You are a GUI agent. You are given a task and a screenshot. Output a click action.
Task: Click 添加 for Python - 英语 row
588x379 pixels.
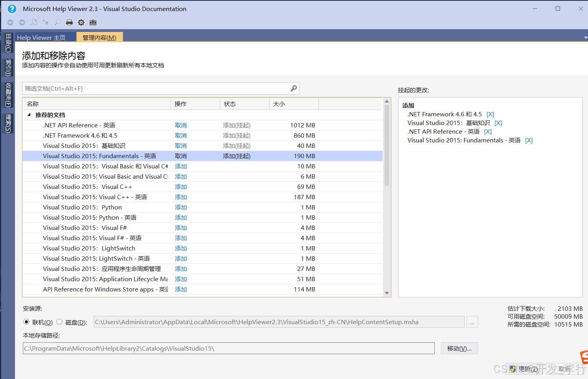[x=181, y=217]
